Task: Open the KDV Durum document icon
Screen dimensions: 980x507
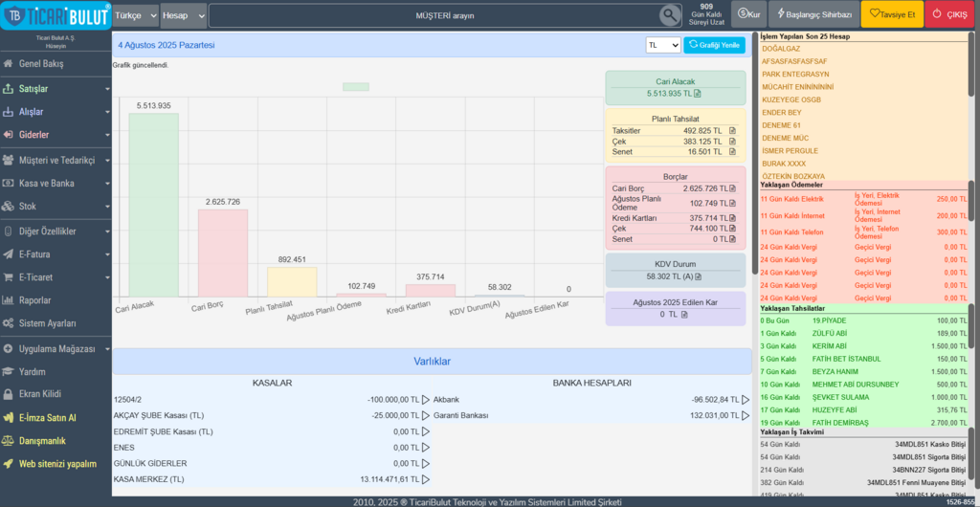Action: (x=698, y=276)
